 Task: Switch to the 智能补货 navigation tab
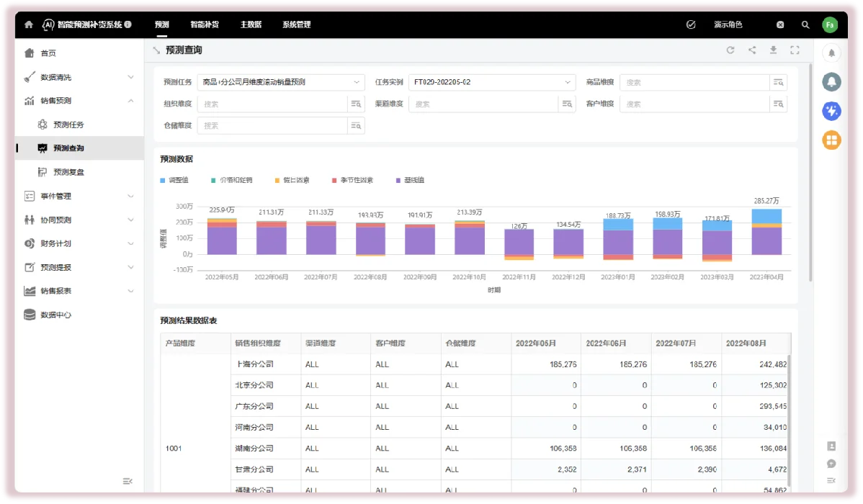tap(203, 24)
